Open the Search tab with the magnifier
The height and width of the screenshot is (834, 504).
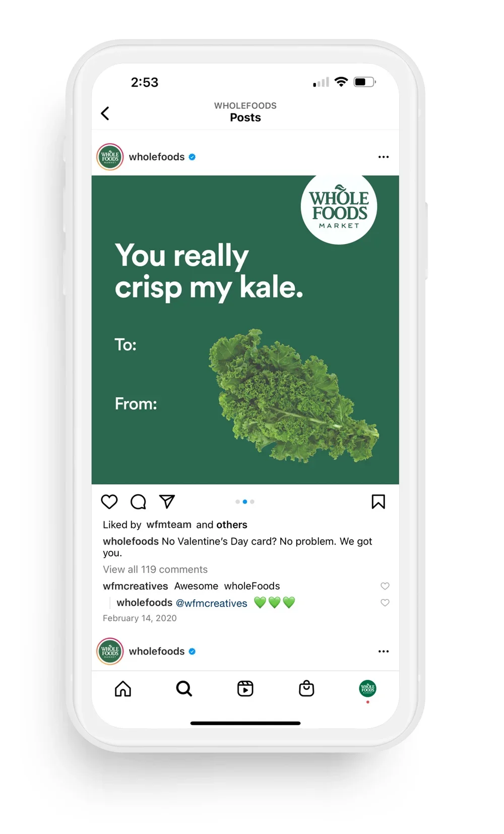[x=184, y=688]
